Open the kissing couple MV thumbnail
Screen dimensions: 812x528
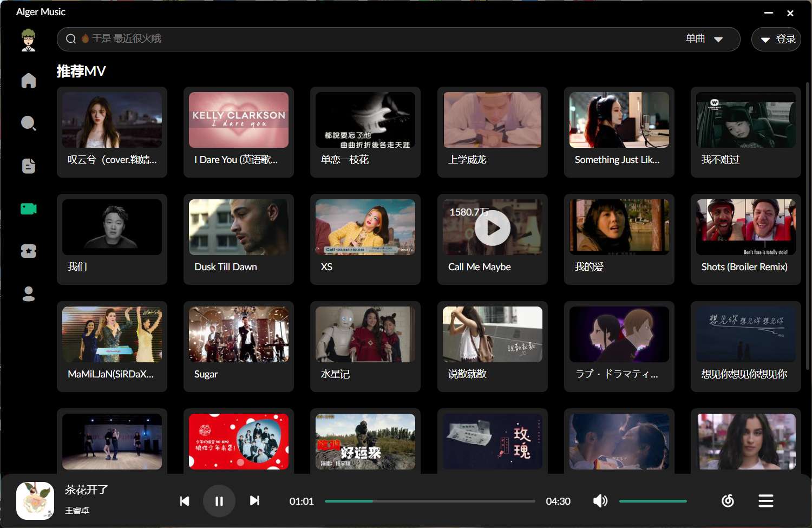tap(619, 441)
